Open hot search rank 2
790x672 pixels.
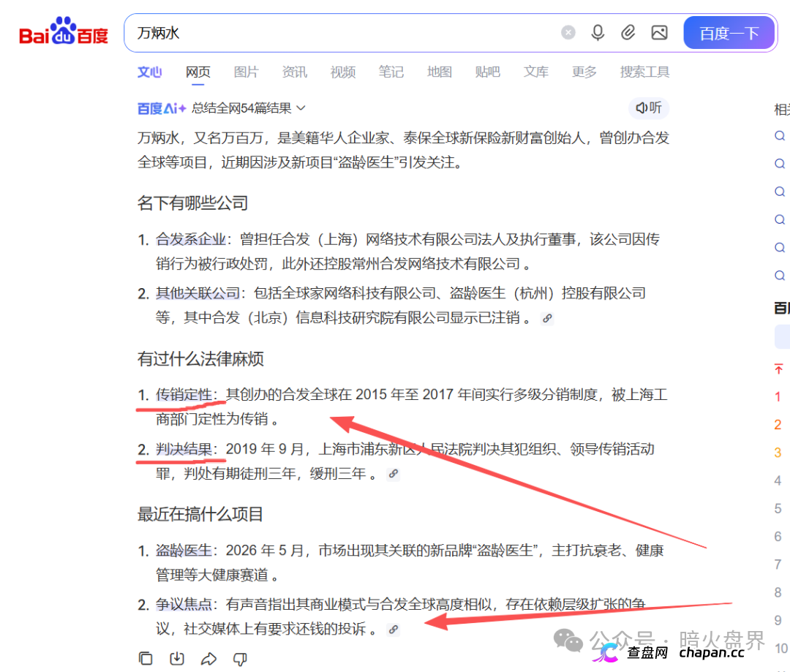tap(778, 425)
